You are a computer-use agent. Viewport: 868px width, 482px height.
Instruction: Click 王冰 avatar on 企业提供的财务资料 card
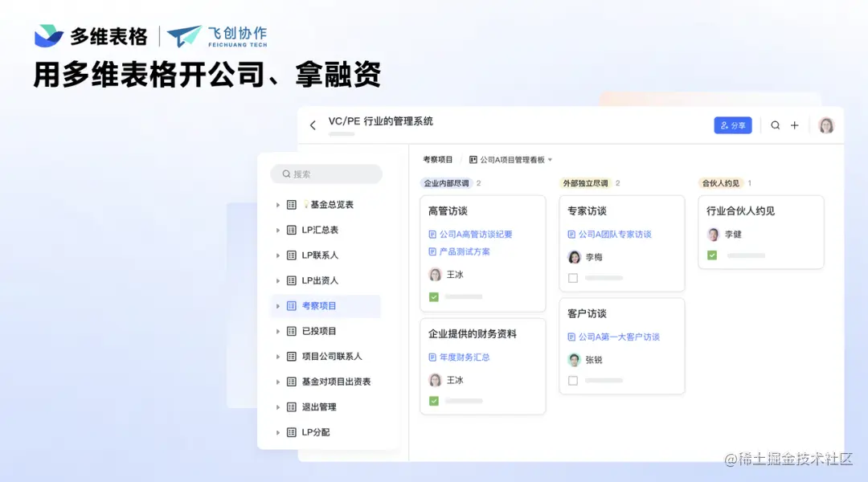click(435, 380)
